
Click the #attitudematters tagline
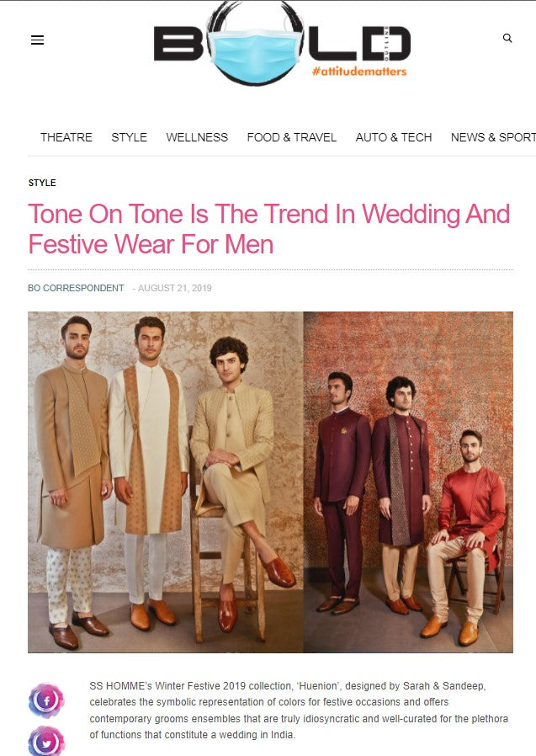coord(359,72)
